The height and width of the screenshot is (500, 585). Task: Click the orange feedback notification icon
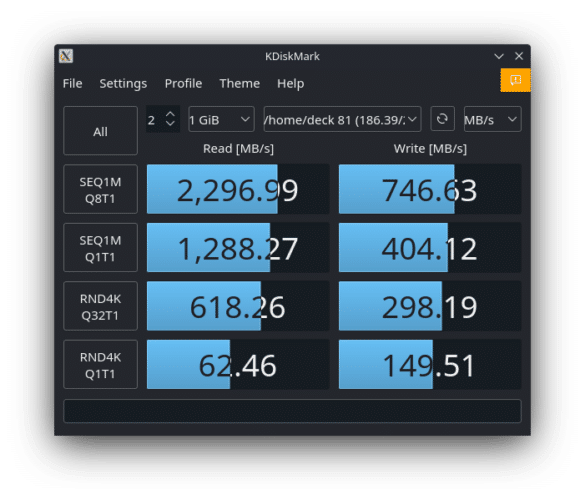point(515,80)
